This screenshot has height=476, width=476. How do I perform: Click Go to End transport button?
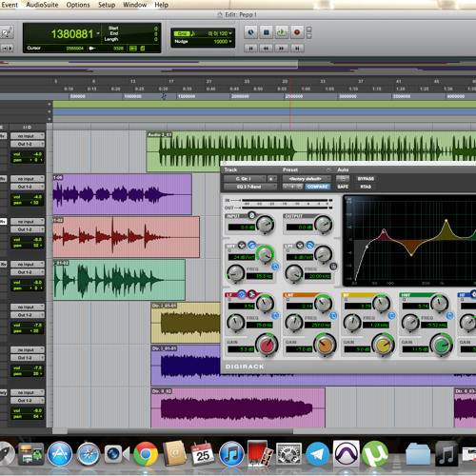point(297,48)
